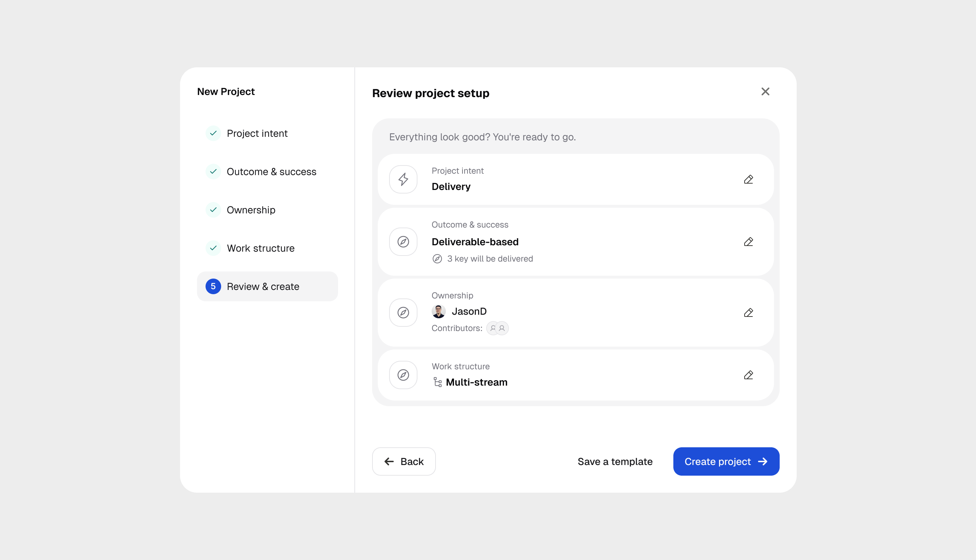Image resolution: width=976 pixels, height=560 pixels.
Task: Go to the Ownership step in sidebar
Action: click(268, 210)
